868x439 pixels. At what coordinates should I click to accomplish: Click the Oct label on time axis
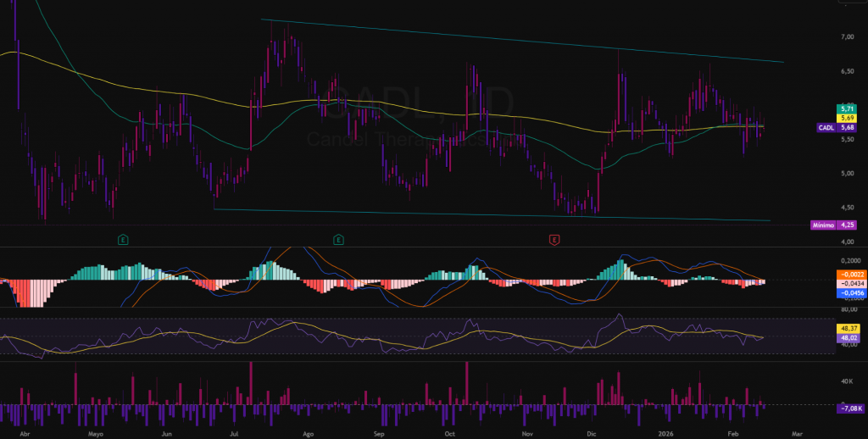tap(449, 434)
